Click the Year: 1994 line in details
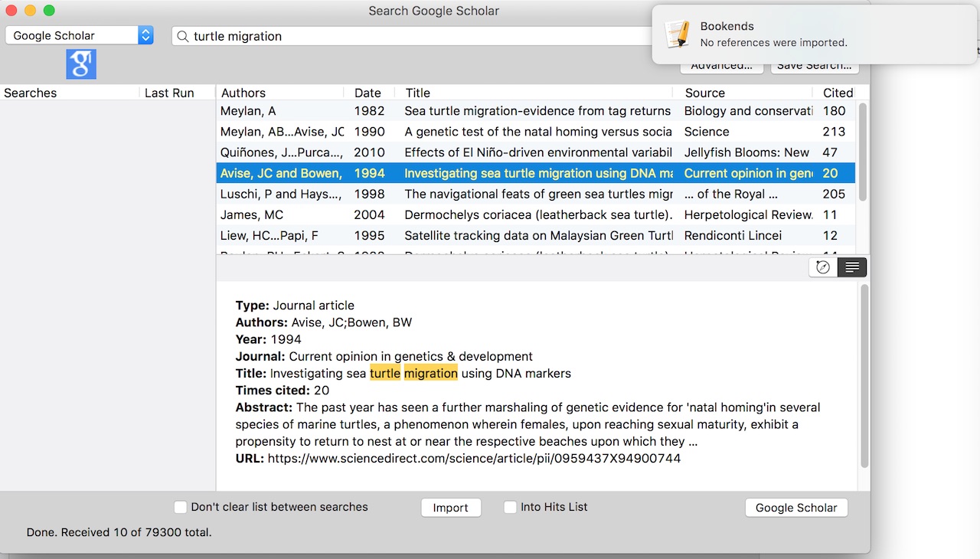Viewport: 980px width, 559px height. (x=269, y=339)
